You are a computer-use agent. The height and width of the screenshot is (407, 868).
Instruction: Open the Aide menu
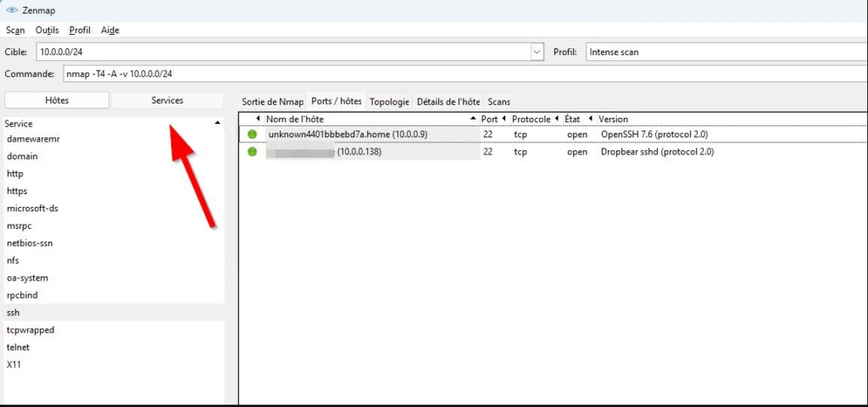[110, 30]
